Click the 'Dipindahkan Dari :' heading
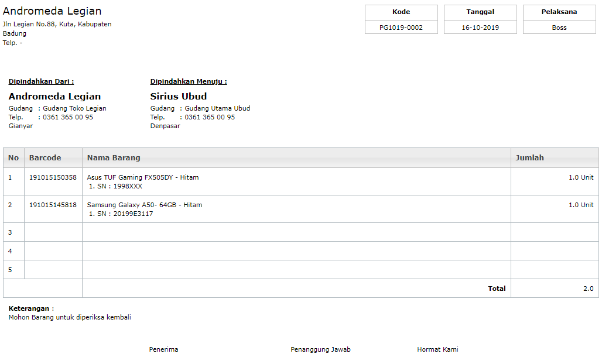The width and height of the screenshot is (602, 364). pyautogui.click(x=41, y=81)
